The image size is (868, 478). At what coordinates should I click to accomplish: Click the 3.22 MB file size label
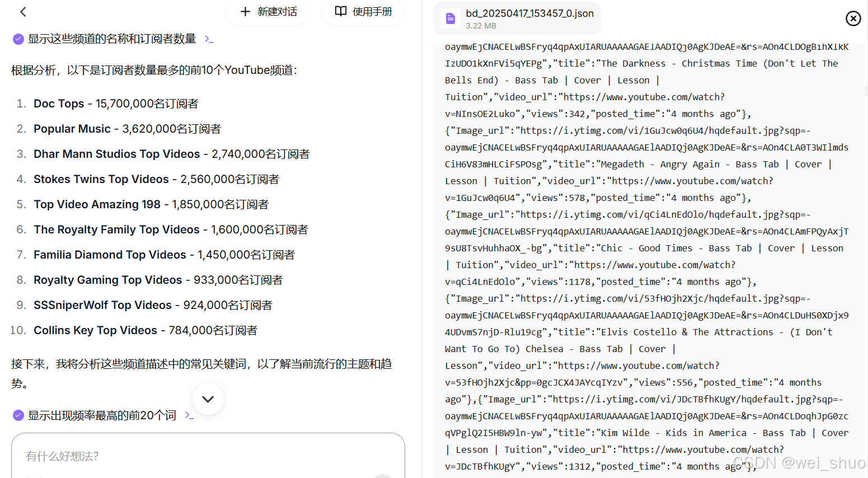(x=481, y=26)
